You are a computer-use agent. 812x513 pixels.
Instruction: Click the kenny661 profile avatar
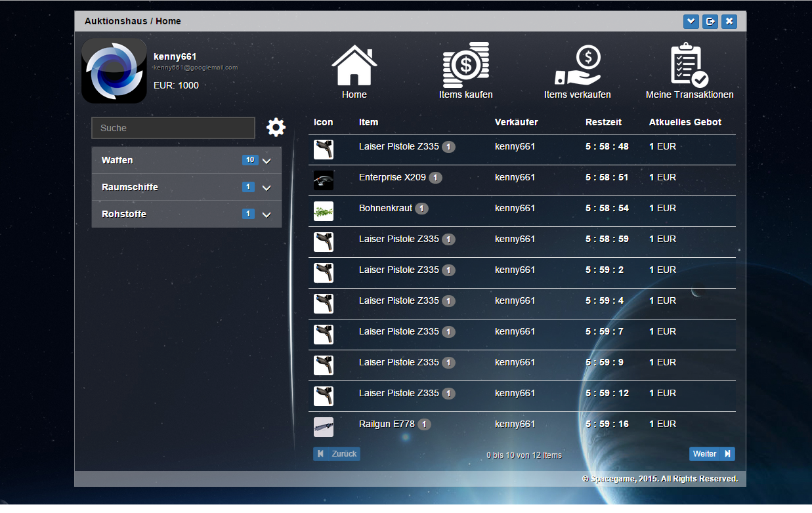coord(114,70)
